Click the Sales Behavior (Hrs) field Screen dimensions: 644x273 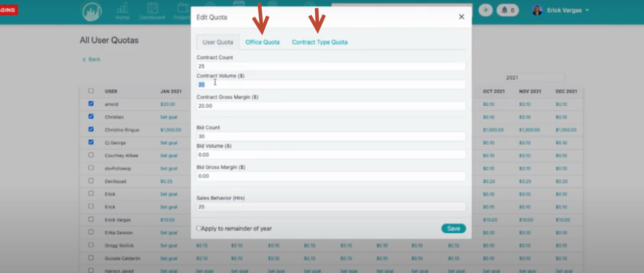331,207
